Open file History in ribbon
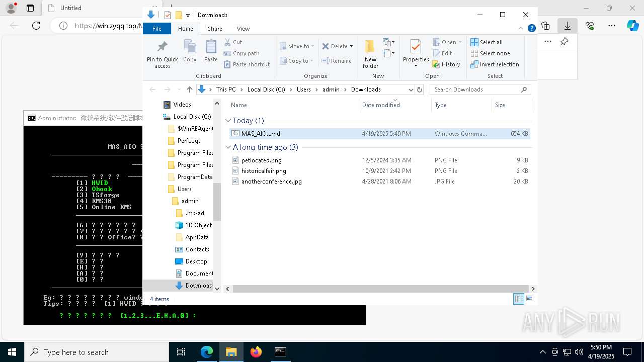Image resolution: width=644 pixels, height=362 pixels. [446, 64]
